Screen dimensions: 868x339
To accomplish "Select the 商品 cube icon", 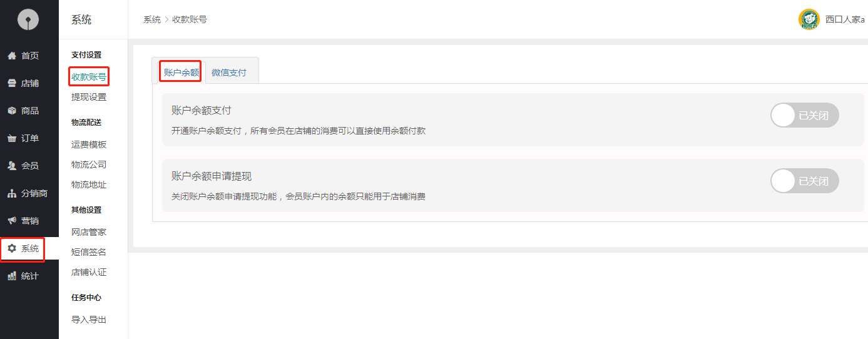I will [x=12, y=111].
